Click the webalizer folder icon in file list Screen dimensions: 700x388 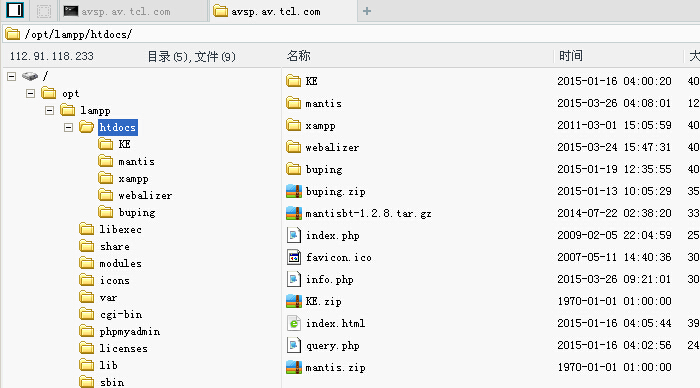294,147
